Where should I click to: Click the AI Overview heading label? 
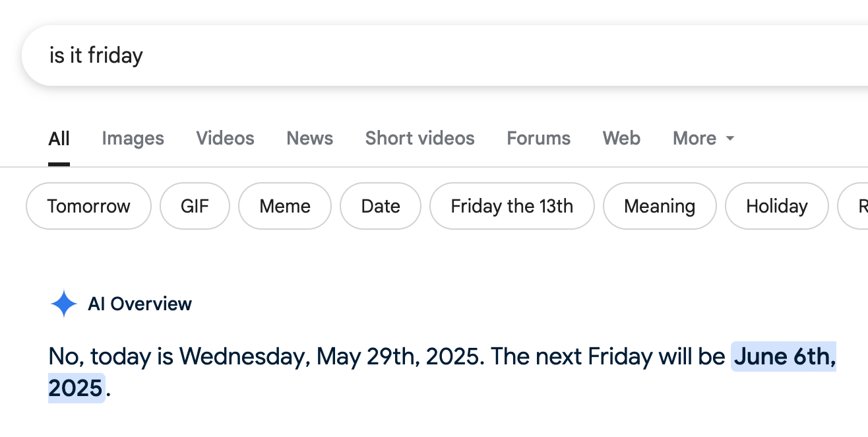pyautogui.click(x=140, y=304)
